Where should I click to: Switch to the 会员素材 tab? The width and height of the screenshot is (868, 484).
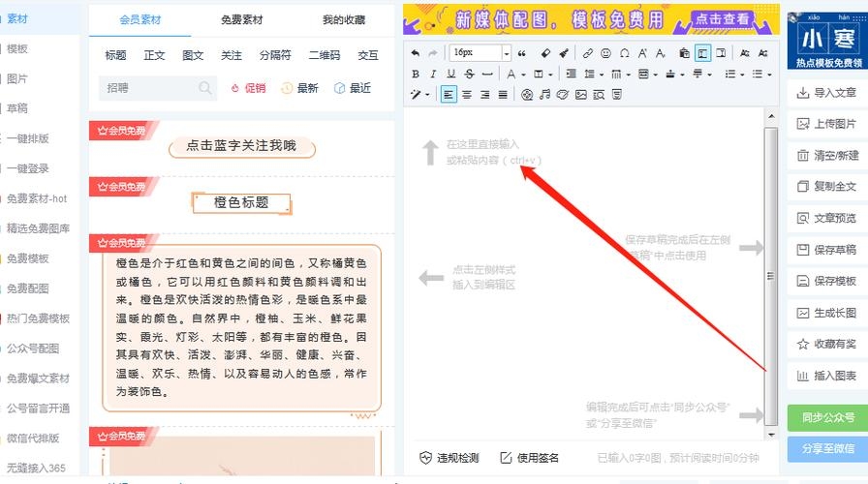point(140,20)
